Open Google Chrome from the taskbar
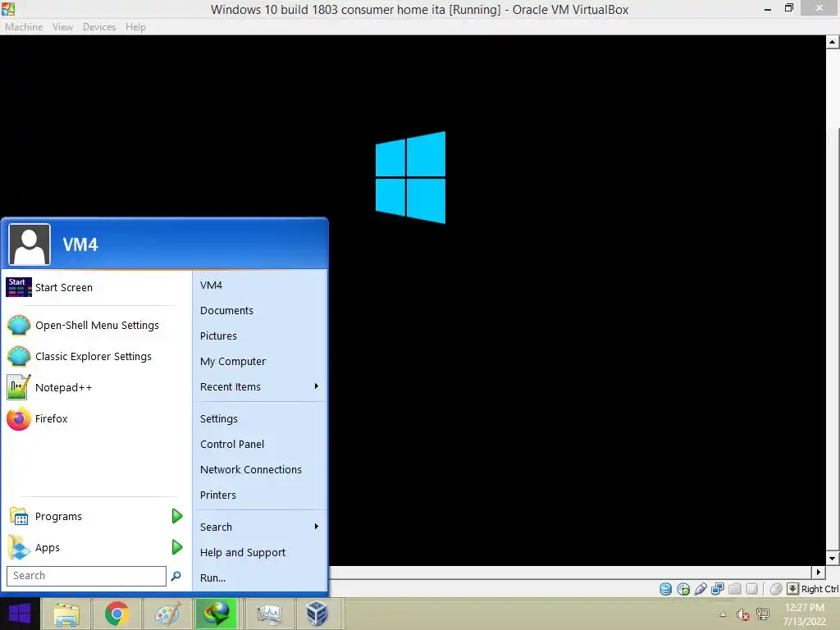The width and height of the screenshot is (840, 630). coord(116,614)
